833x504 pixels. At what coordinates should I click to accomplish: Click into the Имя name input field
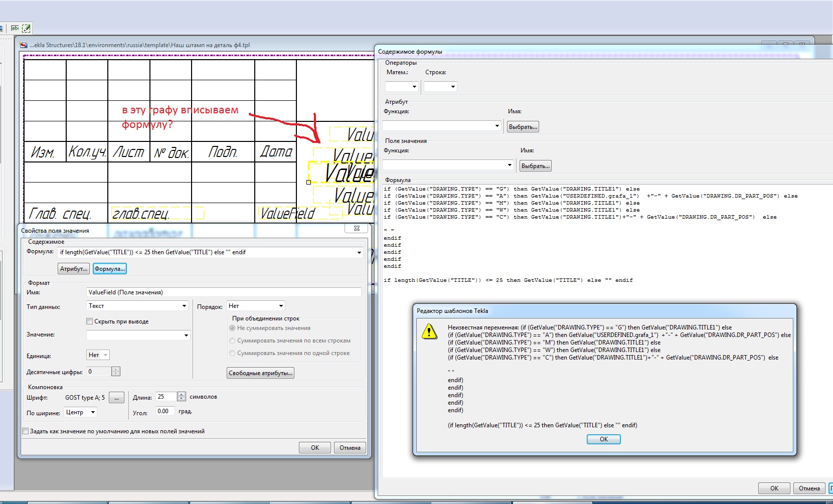[x=224, y=292]
